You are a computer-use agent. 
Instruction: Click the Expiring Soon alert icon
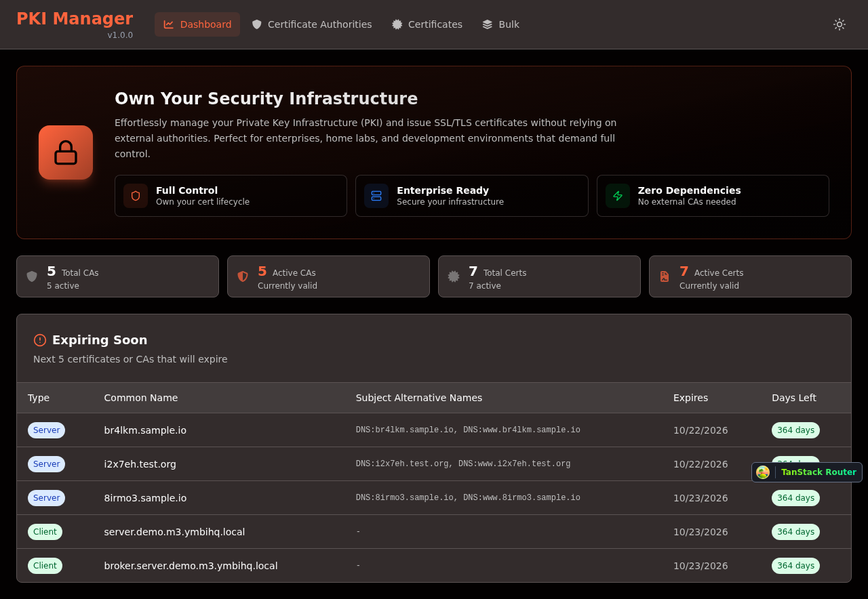[x=40, y=340]
